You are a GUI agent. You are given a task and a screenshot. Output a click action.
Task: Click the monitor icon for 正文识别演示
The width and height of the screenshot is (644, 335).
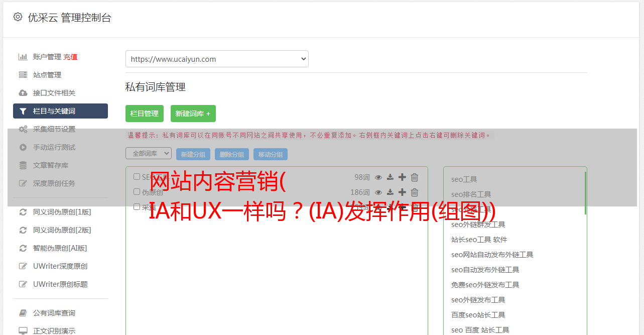coord(23,331)
